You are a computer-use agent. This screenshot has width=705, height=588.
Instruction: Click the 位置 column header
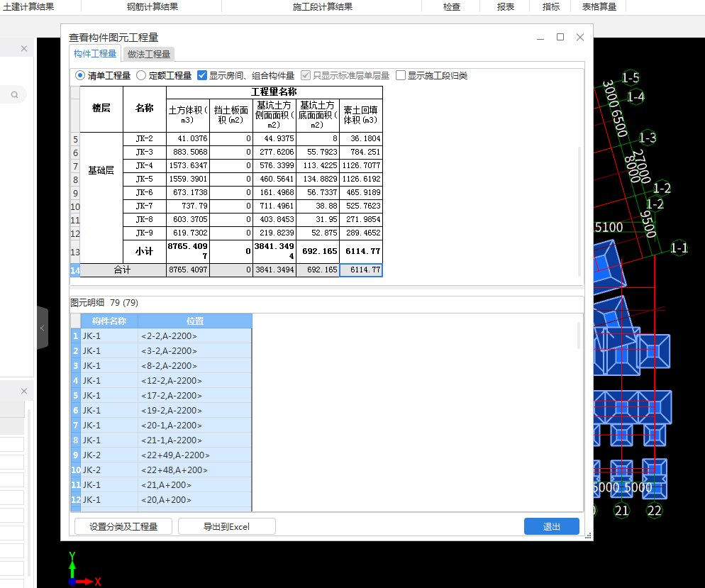(x=194, y=321)
